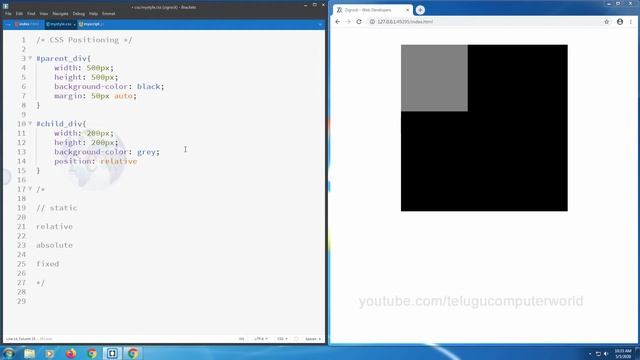Open Chrome three-dot menu
This screenshot has width=640, height=360.
631,22
